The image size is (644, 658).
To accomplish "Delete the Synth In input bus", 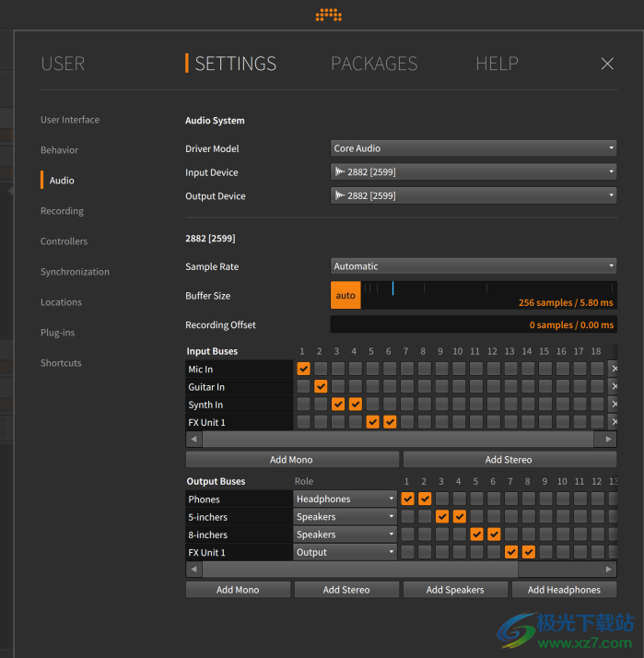I will (614, 405).
